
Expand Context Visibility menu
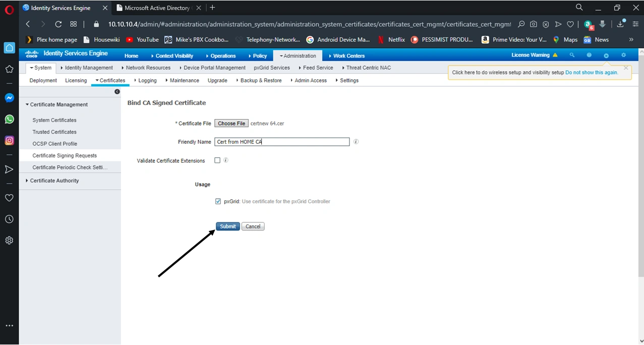172,56
